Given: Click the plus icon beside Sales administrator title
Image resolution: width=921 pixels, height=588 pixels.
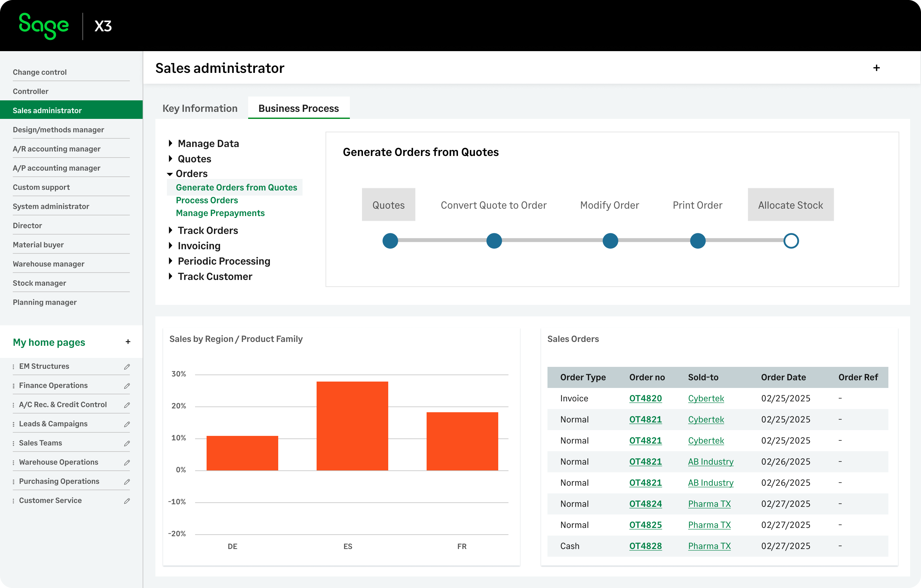Looking at the screenshot, I should 876,68.
